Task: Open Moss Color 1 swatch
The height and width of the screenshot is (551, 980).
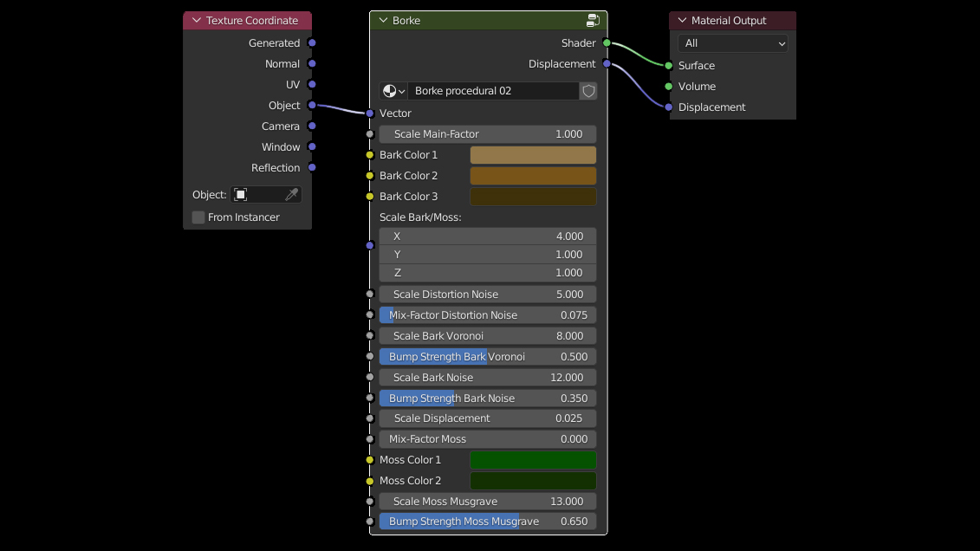Action: (x=533, y=460)
